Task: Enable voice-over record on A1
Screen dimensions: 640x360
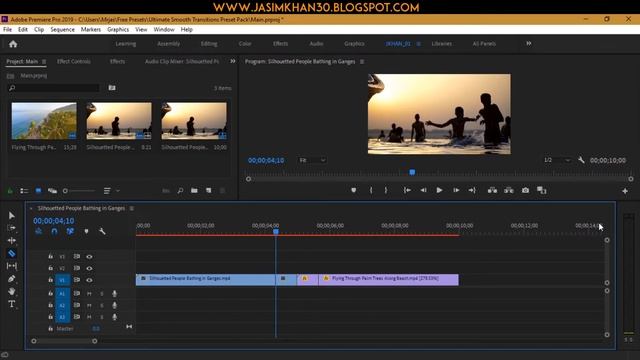Action: tap(114, 293)
